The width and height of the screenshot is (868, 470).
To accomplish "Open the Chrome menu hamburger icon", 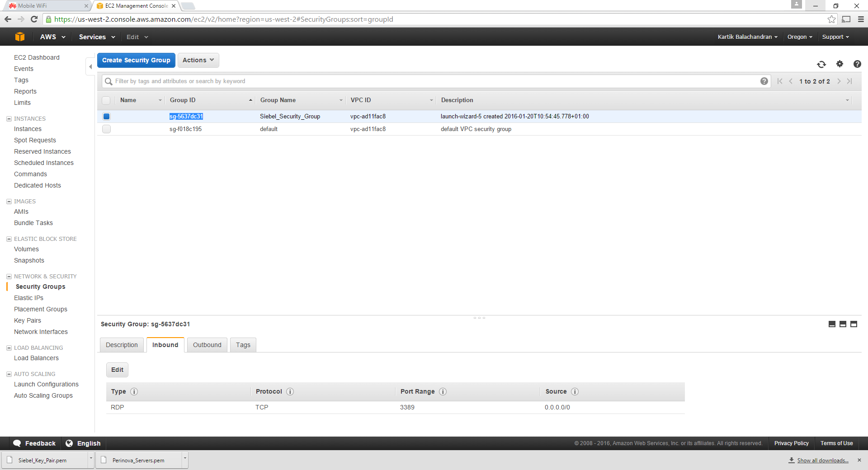I will point(861,19).
